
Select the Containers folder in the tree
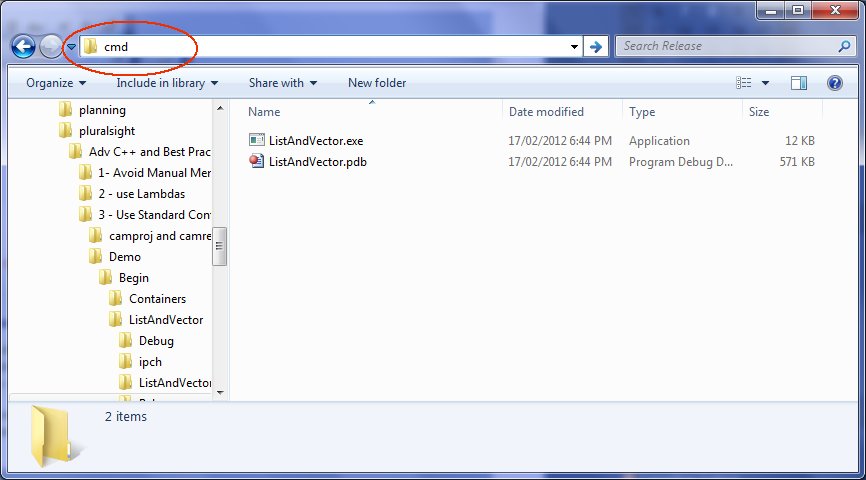click(157, 299)
